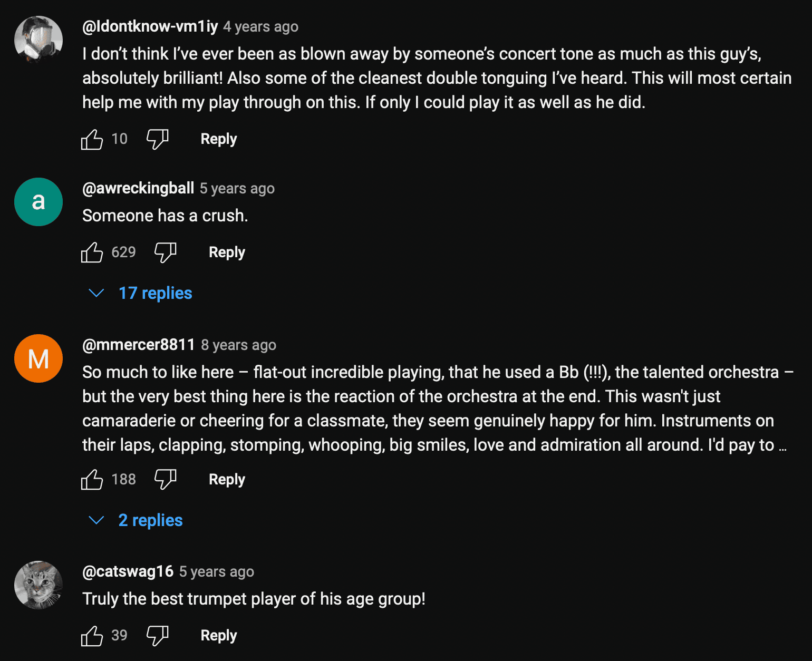Screen dimensions: 812x661
Task: Reply to @catswag16's comment
Action: [219, 636]
